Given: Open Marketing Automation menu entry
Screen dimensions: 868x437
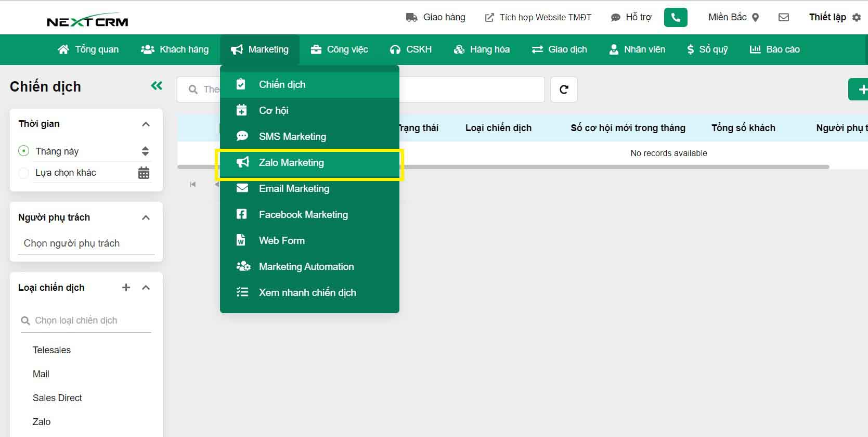Looking at the screenshot, I should coord(306,267).
